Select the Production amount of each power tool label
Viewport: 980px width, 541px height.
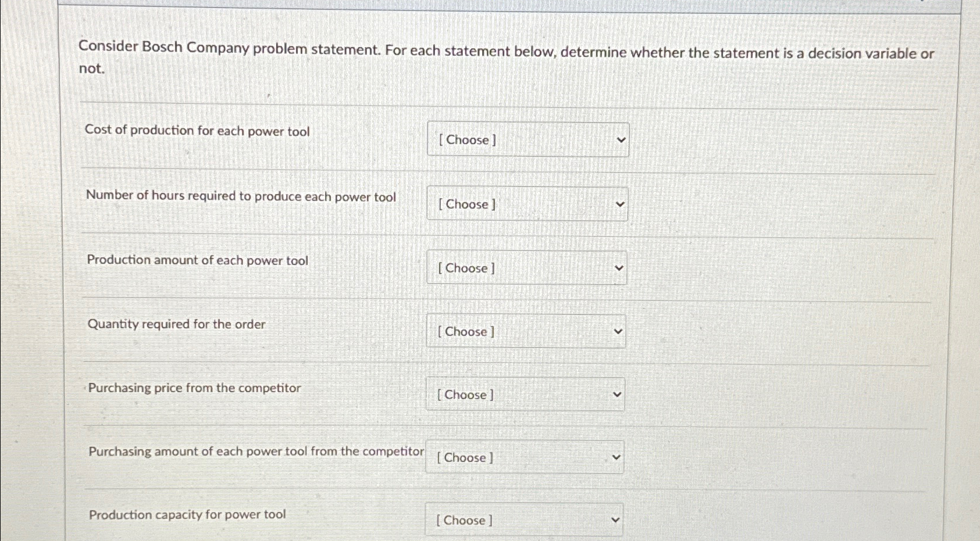(197, 260)
